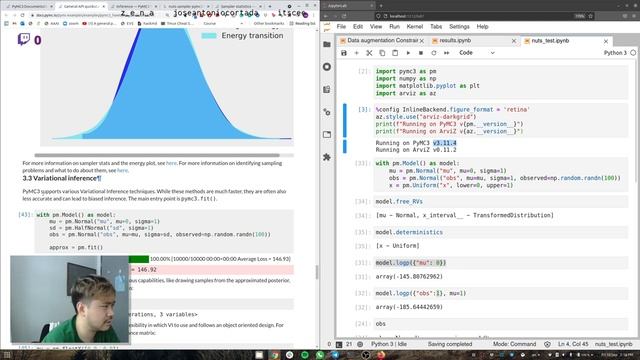
Task: Close the results.ipynb tab
Action: 514,41
